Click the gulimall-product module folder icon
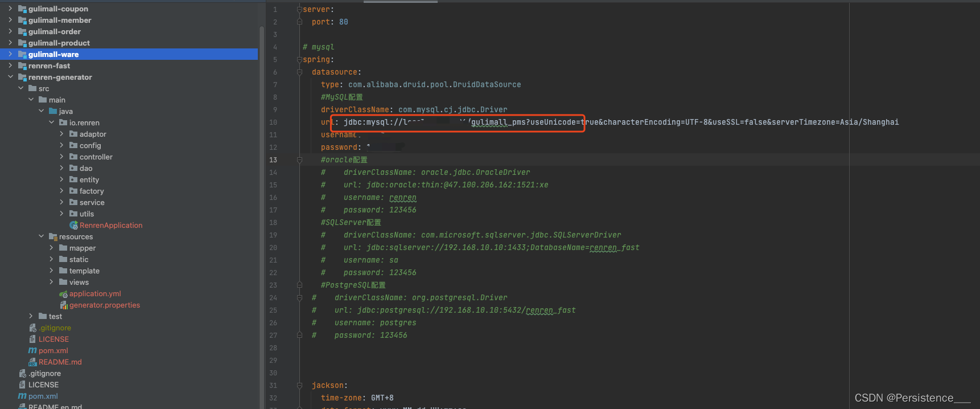 22,43
